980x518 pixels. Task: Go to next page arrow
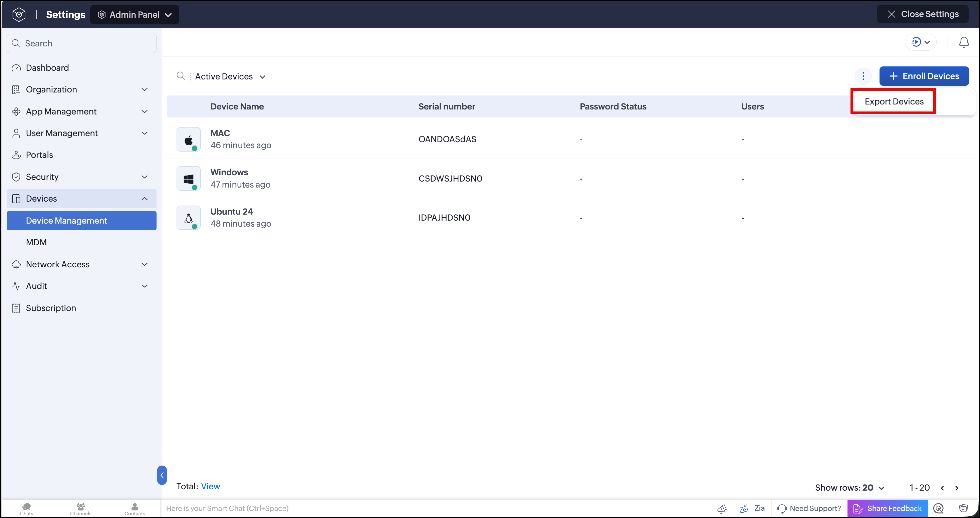956,488
